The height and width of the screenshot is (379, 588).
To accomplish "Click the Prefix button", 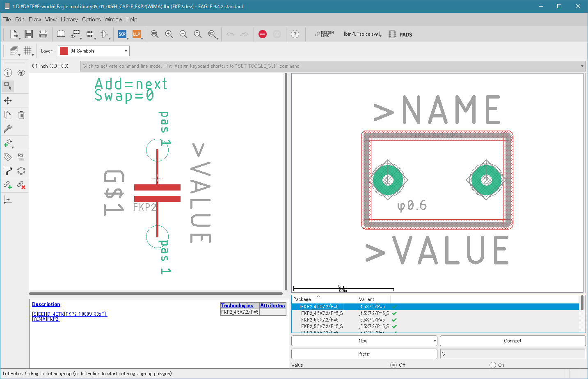I will (x=364, y=354).
